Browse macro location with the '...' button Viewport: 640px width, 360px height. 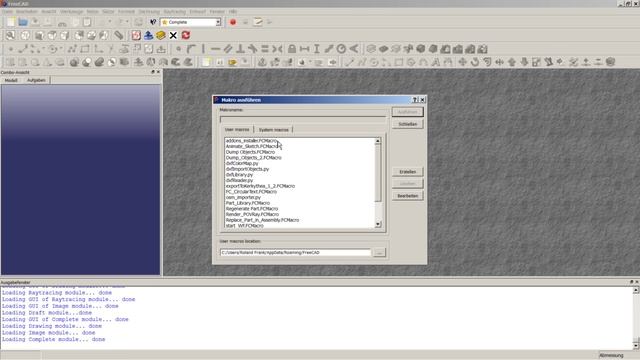(x=379, y=253)
